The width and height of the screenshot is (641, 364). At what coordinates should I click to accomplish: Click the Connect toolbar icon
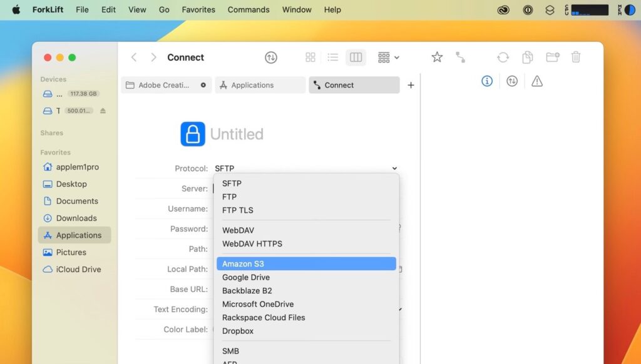461,57
